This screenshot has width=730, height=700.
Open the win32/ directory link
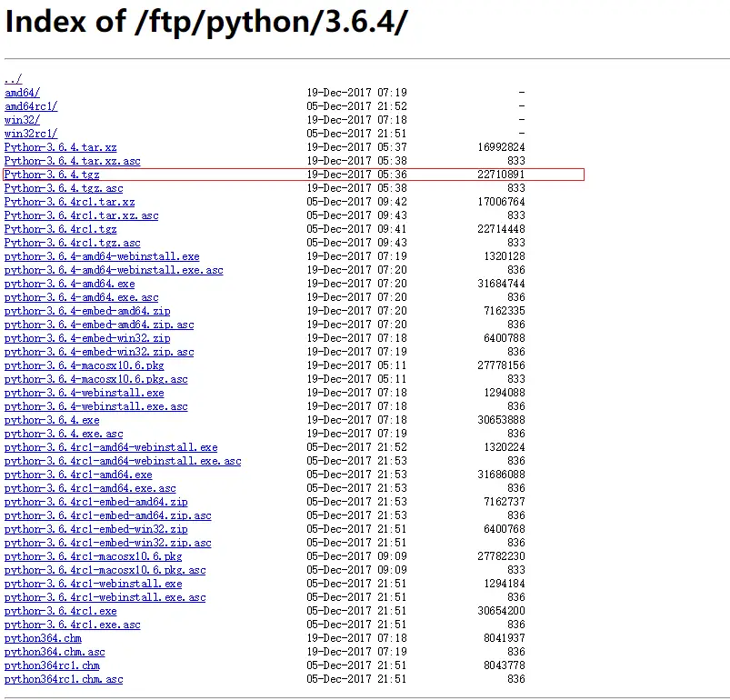click(x=22, y=120)
